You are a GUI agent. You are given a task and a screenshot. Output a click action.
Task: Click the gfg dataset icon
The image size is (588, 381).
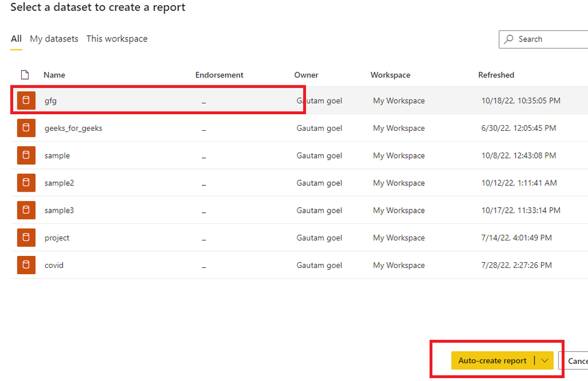coord(26,100)
